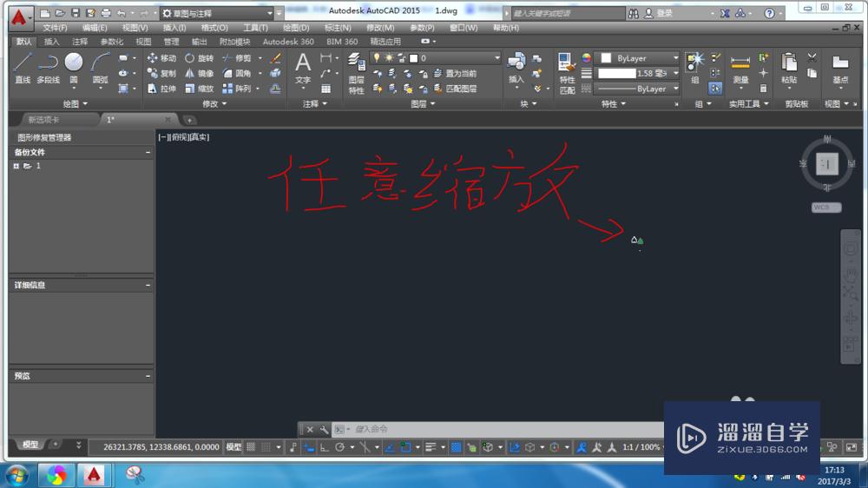The image size is (868, 488).
Task: Click the Fillet (圆角) tool
Action: click(237, 73)
